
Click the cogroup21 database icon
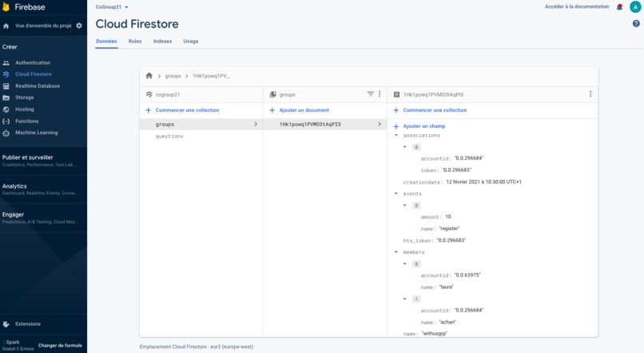coord(149,94)
